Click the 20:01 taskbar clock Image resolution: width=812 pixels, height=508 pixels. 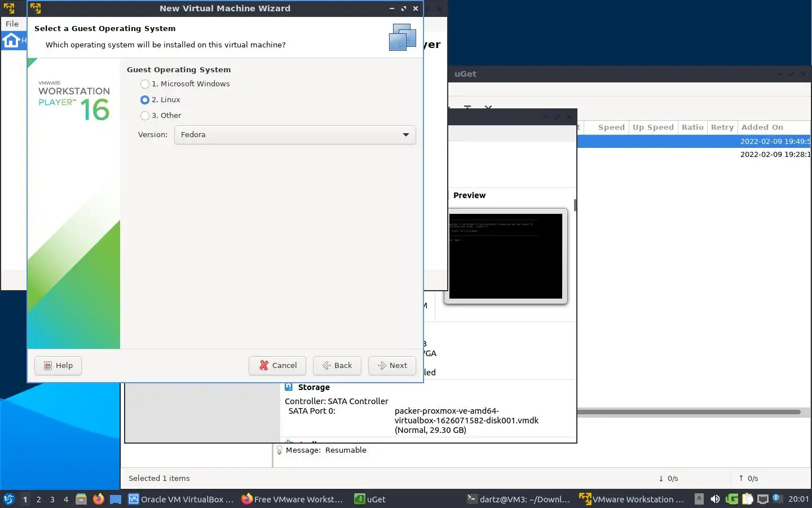(798, 499)
